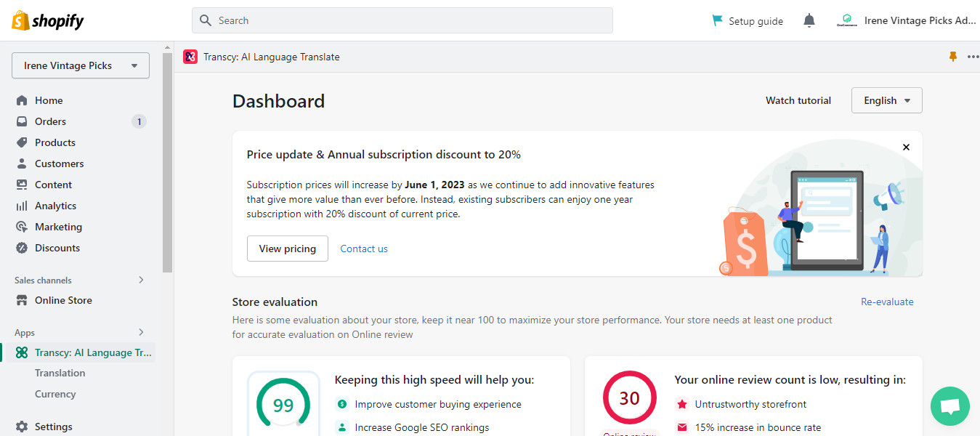The width and height of the screenshot is (980, 436).
Task: Click the dollar icon beside Improve customer buying
Action: point(341,404)
